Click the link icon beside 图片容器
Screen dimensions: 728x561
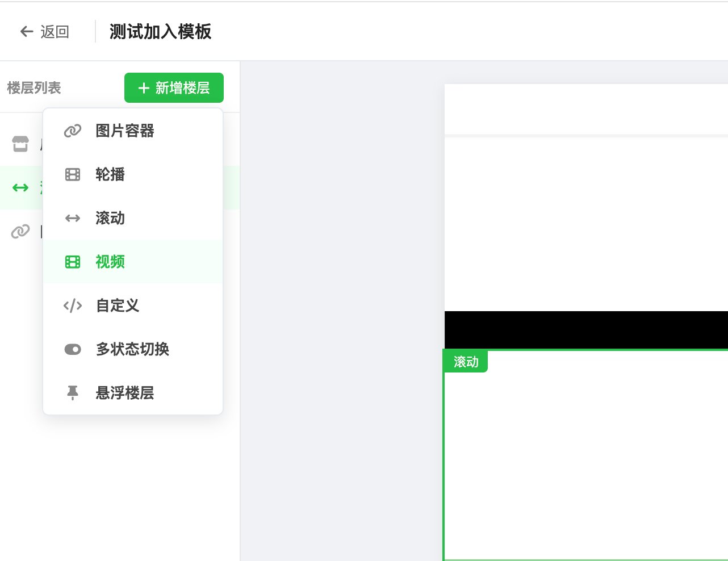[x=73, y=131]
